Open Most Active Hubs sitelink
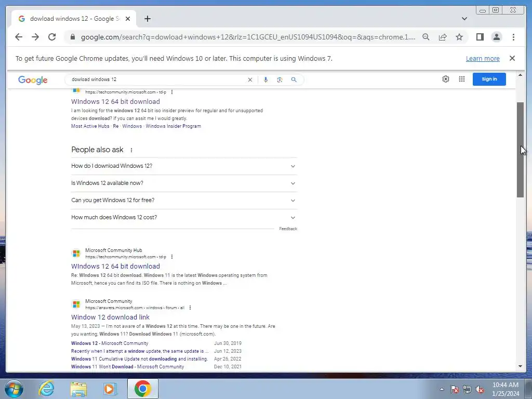 tap(90, 126)
